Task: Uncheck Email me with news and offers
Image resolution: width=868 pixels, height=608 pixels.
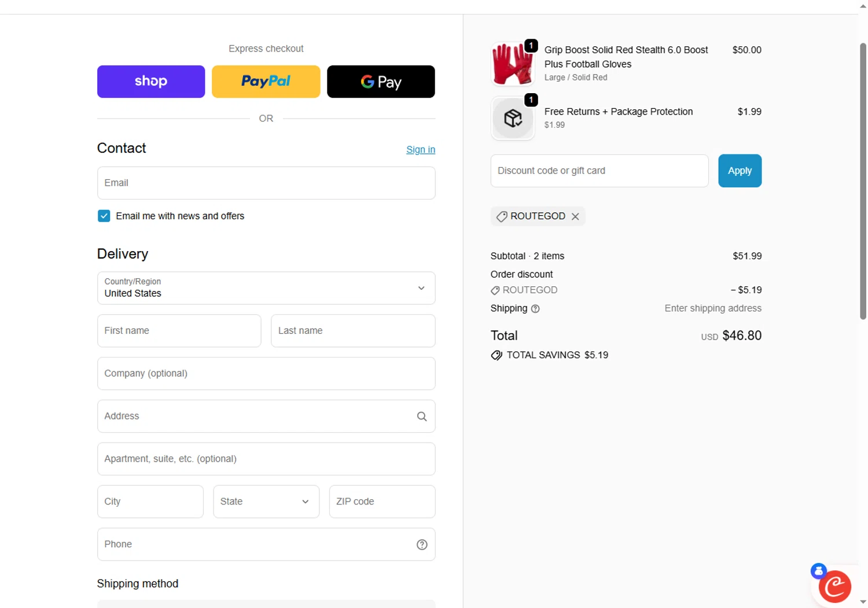Action: coord(104,216)
